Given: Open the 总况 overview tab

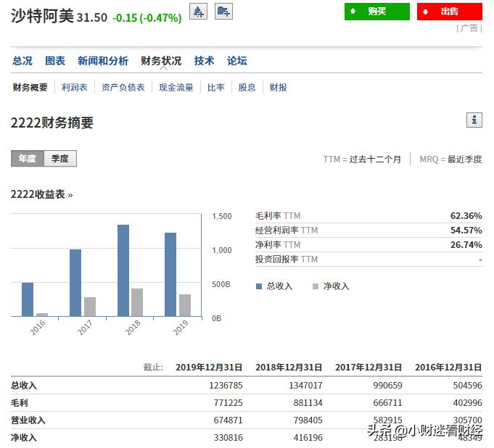Looking at the screenshot, I should point(22,61).
